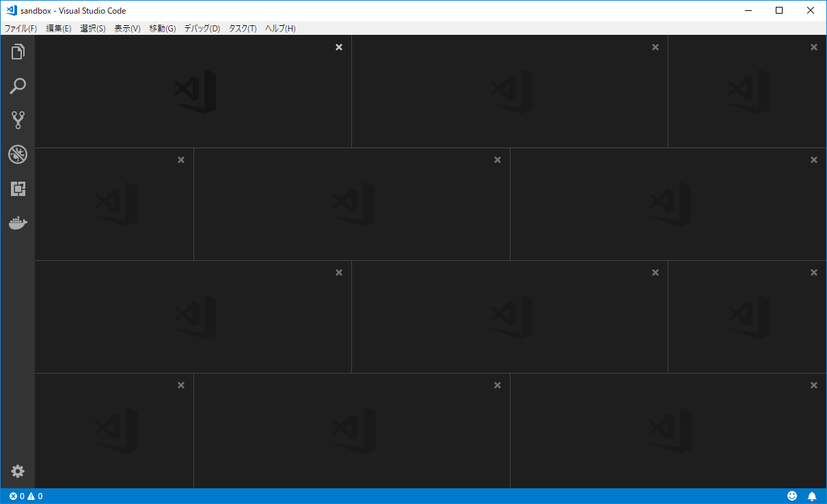Open the Search view

pyautogui.click(x=18, y=85)
